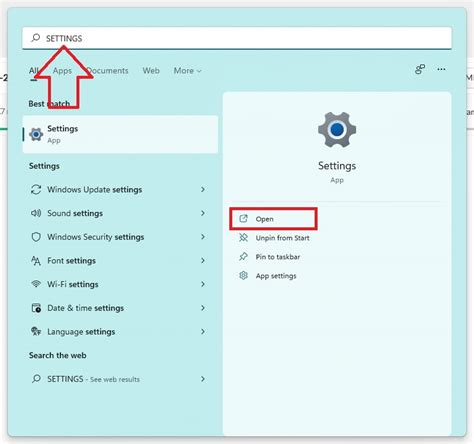Switch to the Documents tab
The height and width of the screenshot is (444, 474).
[x=107, y=71]
